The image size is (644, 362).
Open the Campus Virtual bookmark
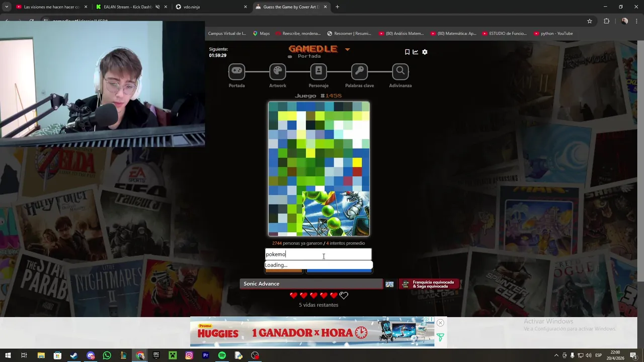[x=227, y=34]
